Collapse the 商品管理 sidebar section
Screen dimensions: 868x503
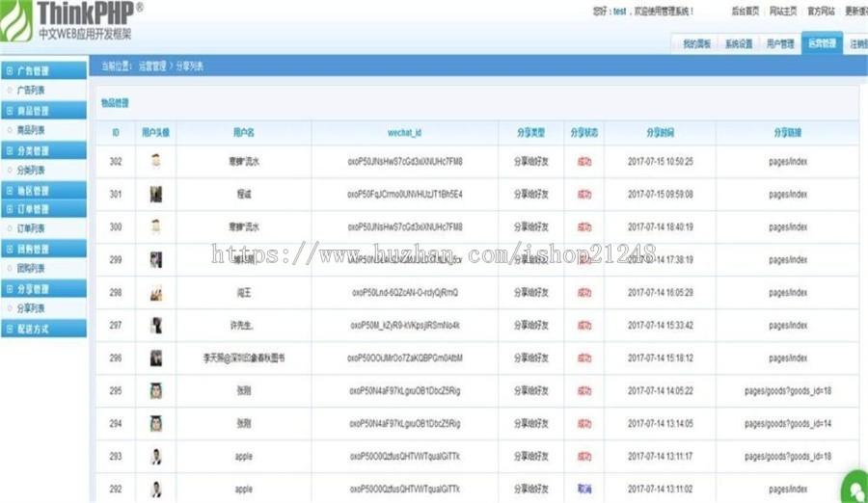(10, 111)
